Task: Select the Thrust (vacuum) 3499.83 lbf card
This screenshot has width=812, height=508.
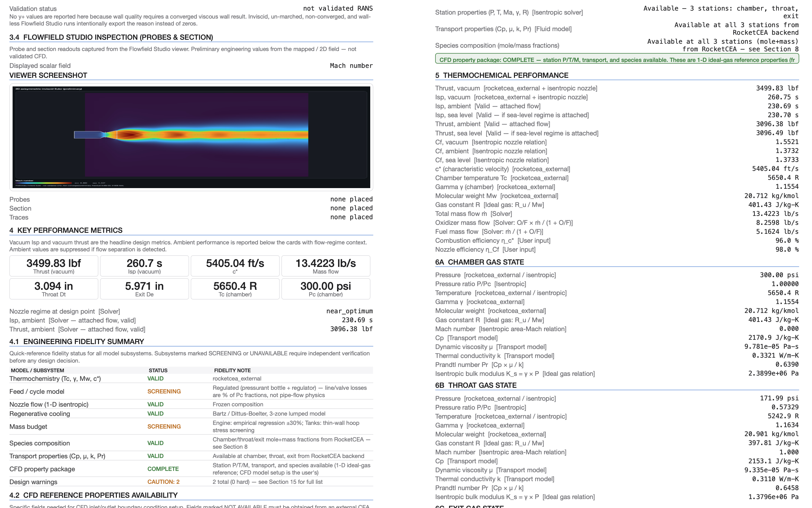Action: pyautogui.click(x=54, y=266)
